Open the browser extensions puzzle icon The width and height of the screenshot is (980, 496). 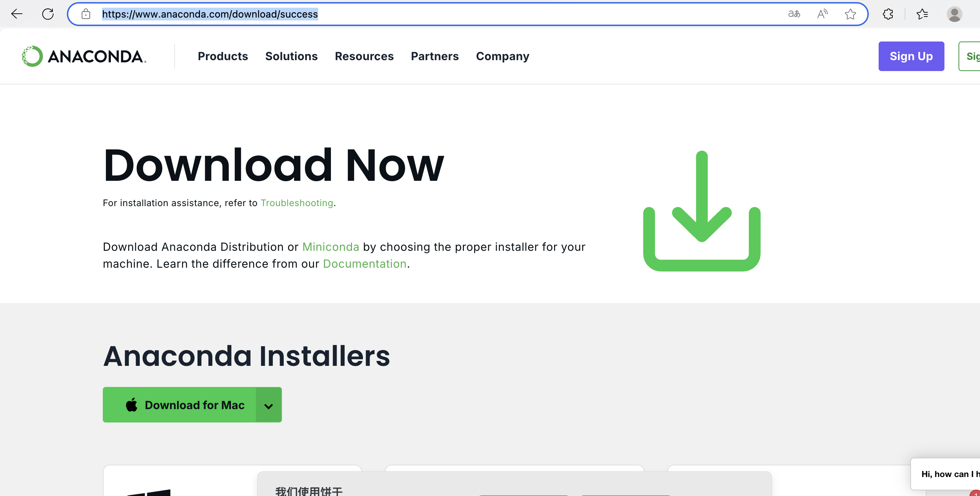pyautogui.click(x=887, y=14)
